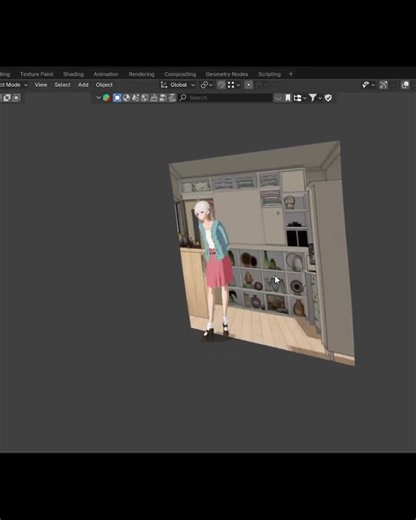
Task: Toggle proportional editing
Action: tap(248, 85)
